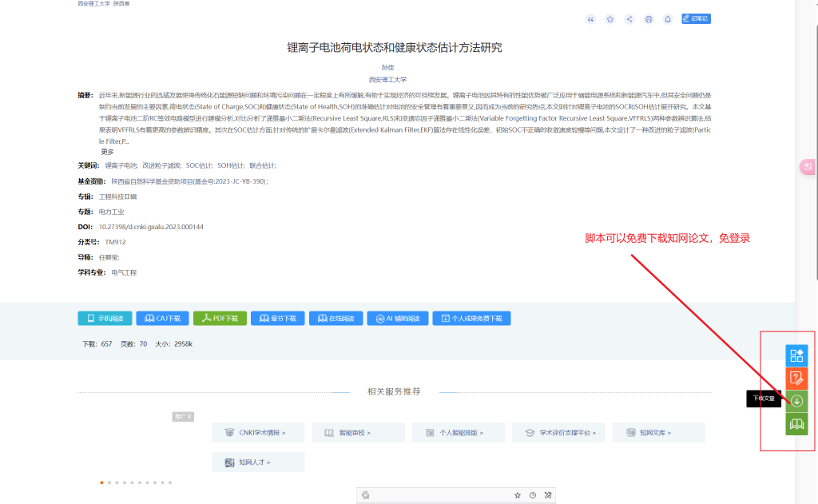Click the print icon

(x=648, y=19)
